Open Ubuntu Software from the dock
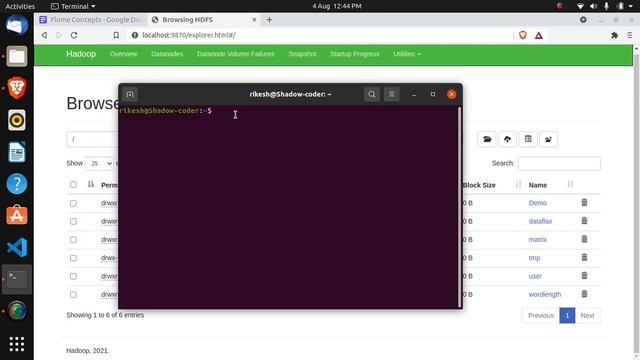This screenshot has height=360, width=640. (17, 215)
